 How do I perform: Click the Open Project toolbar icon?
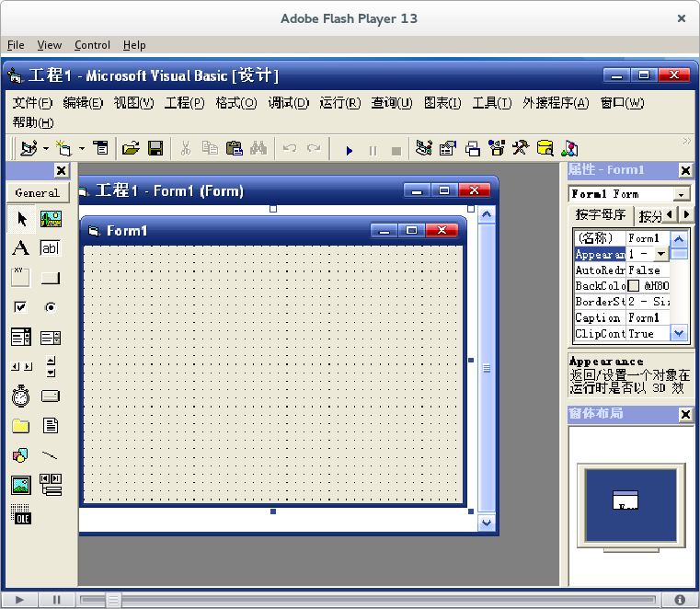pyautogui.click(x=131, y=148)
